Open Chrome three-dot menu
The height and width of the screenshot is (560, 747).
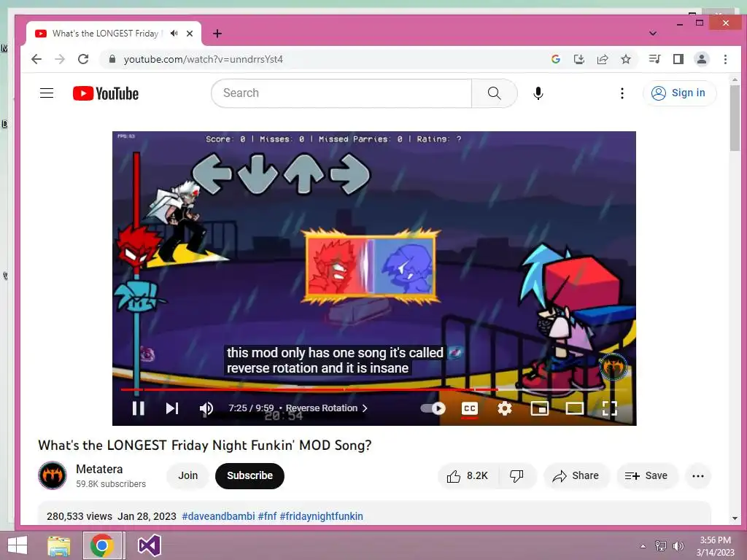point(725,59)
